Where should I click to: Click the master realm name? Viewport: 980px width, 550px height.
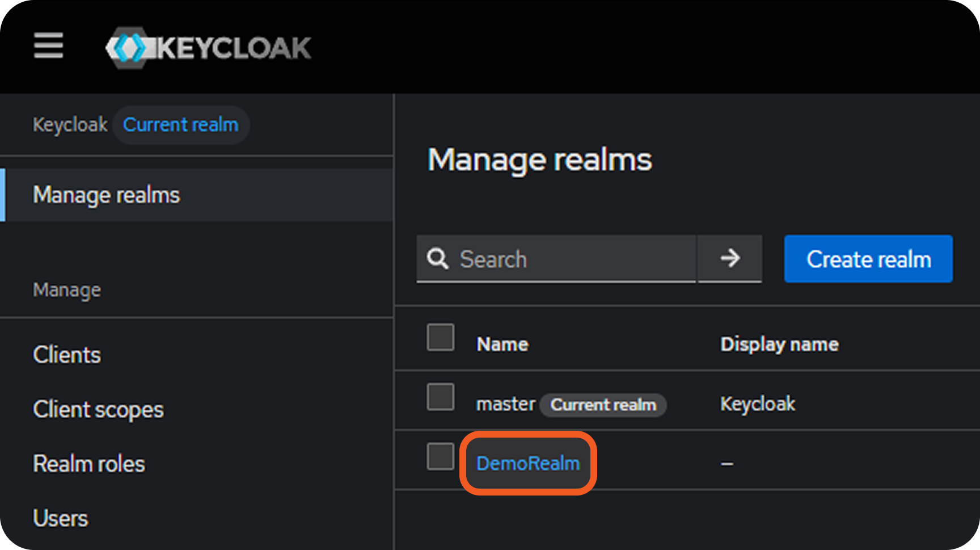pyautogui.click(x=505, y=404)
